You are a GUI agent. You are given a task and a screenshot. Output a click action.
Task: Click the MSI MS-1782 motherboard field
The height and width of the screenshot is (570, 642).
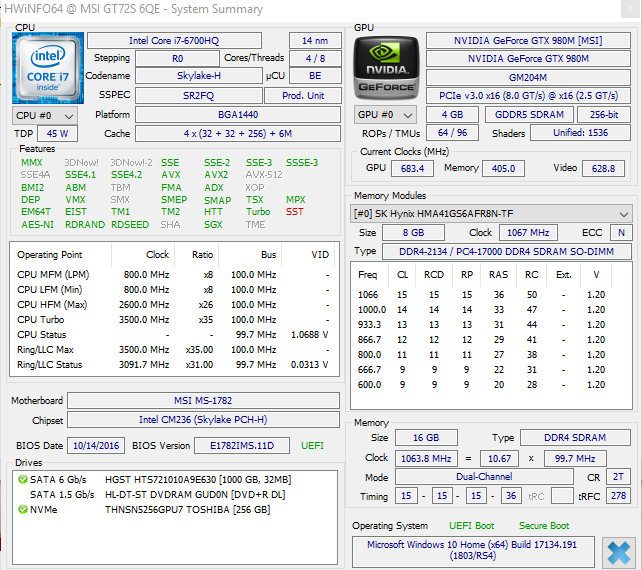coord(203,400)
